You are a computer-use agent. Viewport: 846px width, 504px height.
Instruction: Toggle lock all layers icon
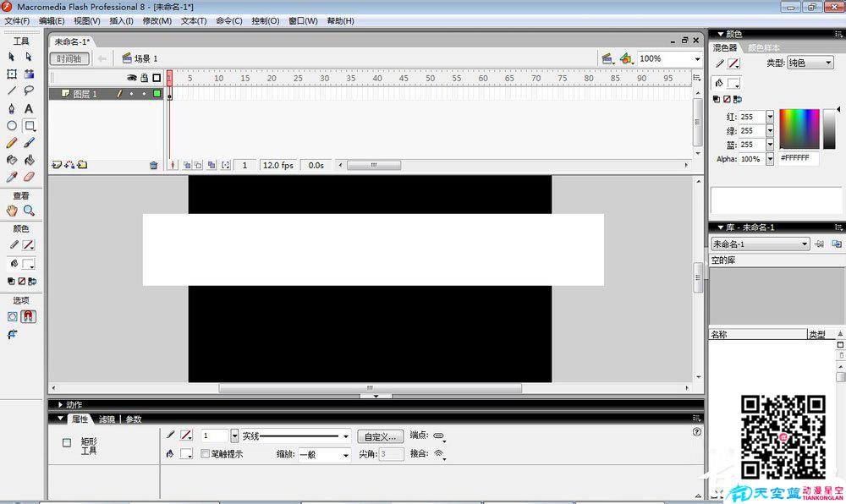tap(144, 78)
